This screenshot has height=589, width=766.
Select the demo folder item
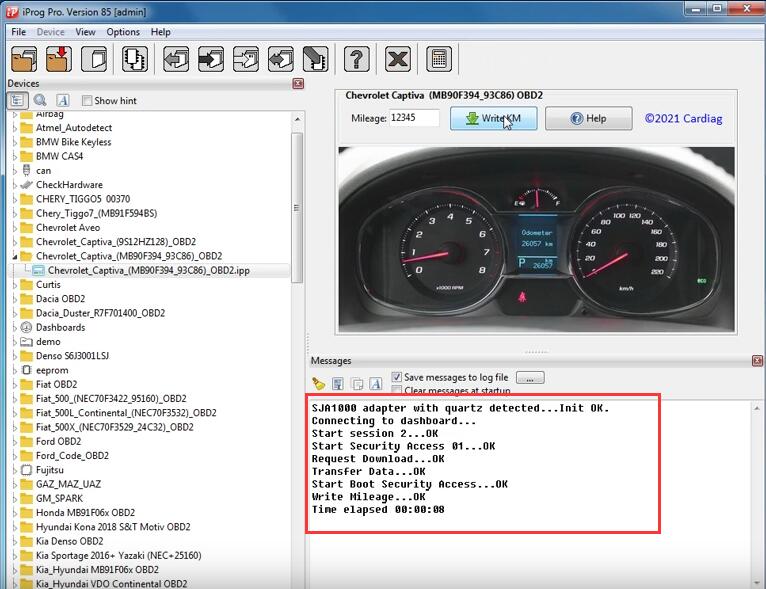tap(48, 342)
